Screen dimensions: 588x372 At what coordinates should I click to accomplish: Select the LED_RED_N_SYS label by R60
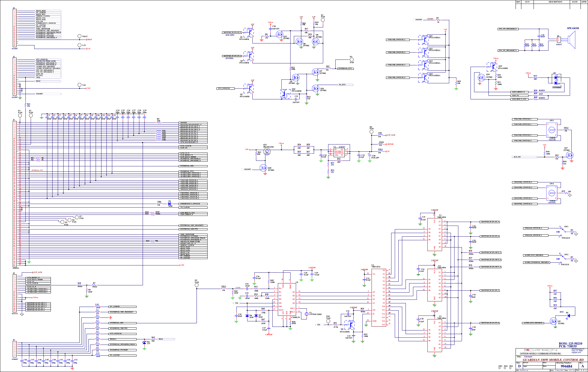tap(520, 99)
